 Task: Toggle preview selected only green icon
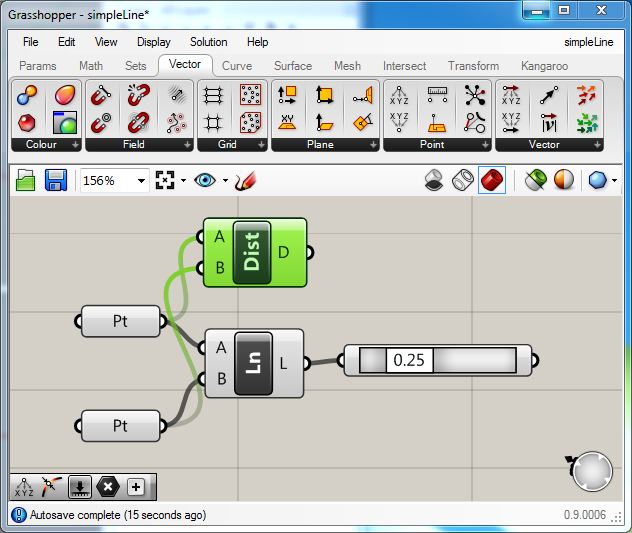(x=535, y=180)
